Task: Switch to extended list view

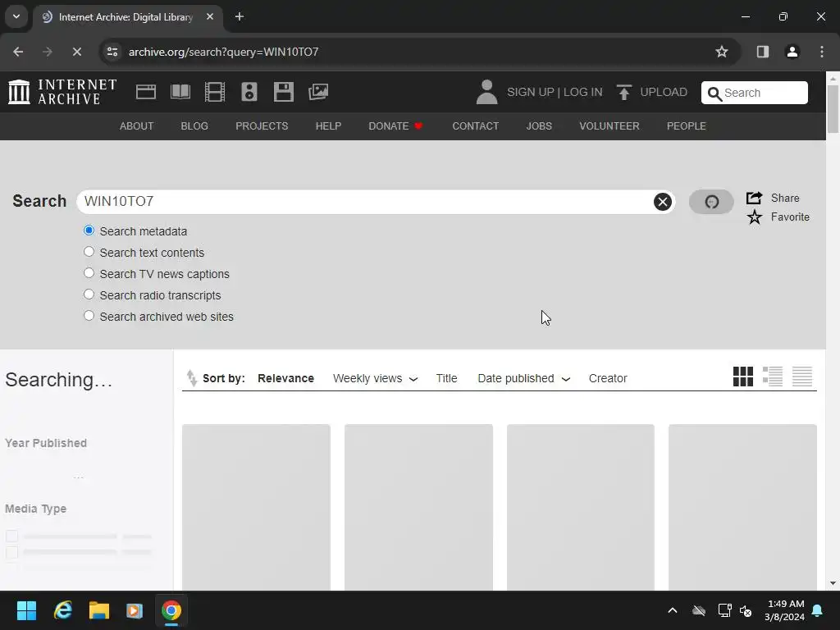Action: click(773, 377)
